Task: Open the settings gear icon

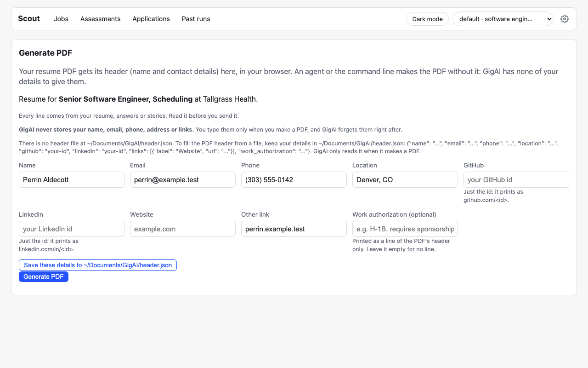Action: 565,19
